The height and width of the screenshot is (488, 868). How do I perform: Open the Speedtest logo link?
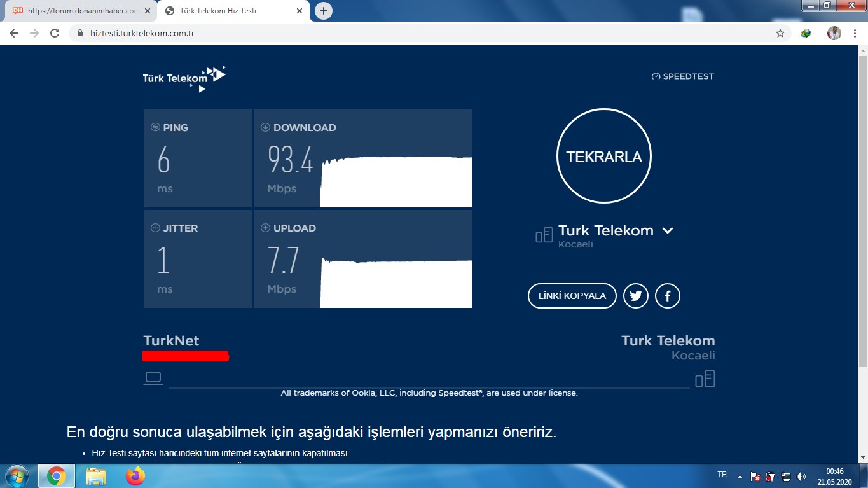pos(683,76)
